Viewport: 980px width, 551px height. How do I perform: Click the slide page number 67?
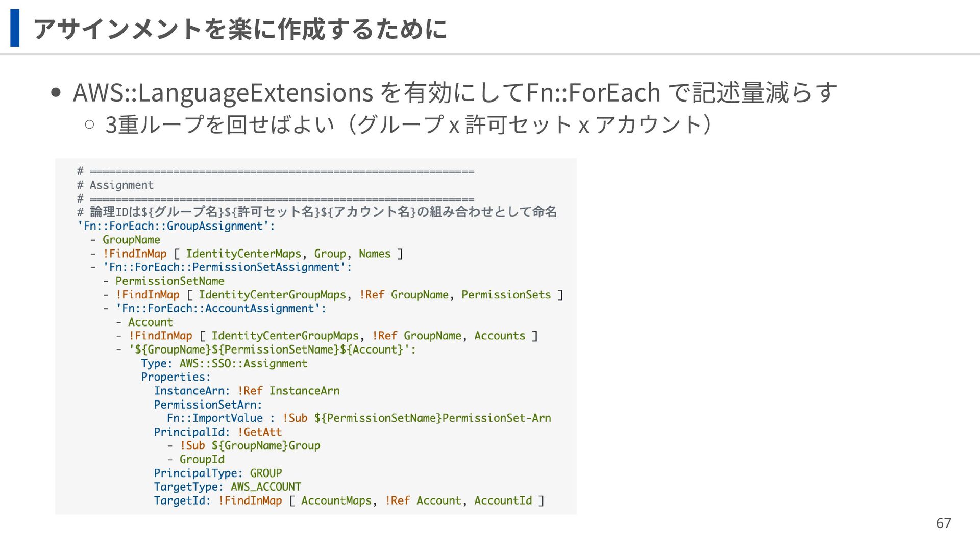(943, 523)
